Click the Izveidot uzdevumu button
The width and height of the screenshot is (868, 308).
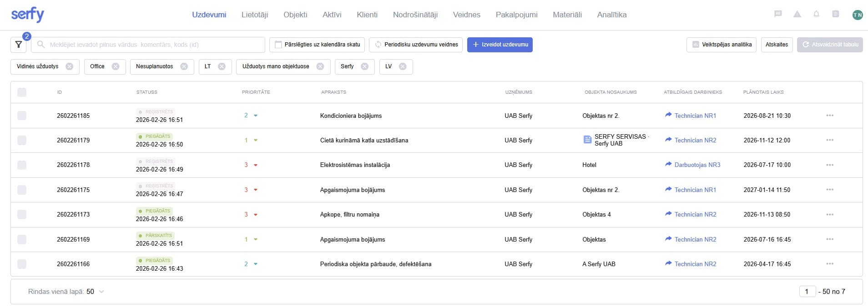tap(500, 45)
